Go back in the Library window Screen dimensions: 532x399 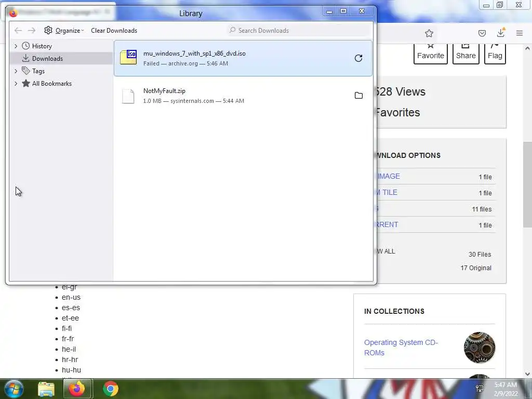point(18,31)
